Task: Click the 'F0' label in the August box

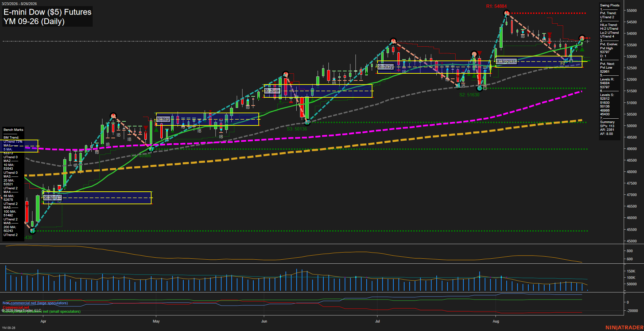Action: tap(562, 64)
